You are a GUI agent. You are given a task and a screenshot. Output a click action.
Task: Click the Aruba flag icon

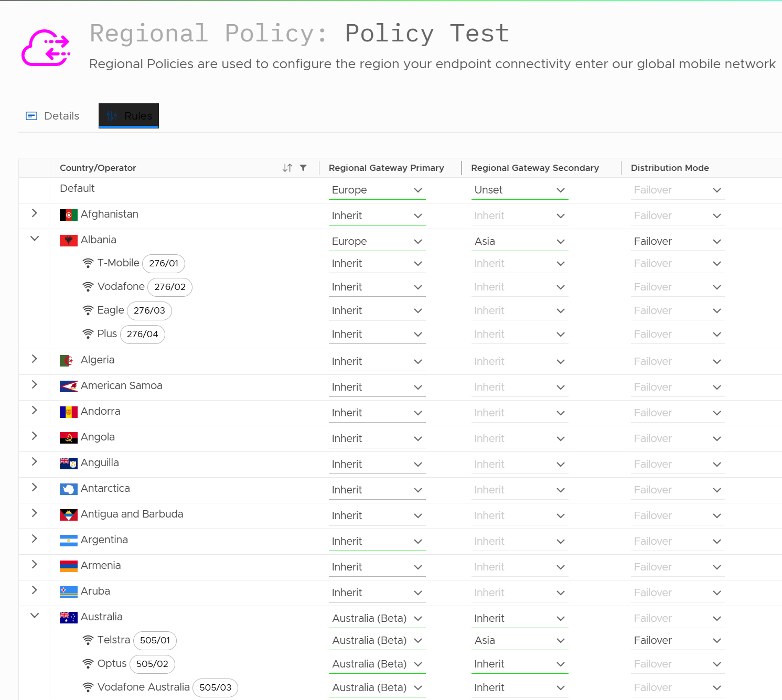[x=69, y=591]
